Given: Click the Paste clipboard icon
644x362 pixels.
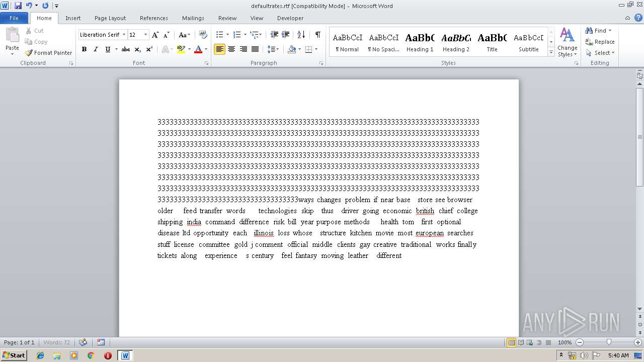Looking at the screenshot, I should [12, 36].
